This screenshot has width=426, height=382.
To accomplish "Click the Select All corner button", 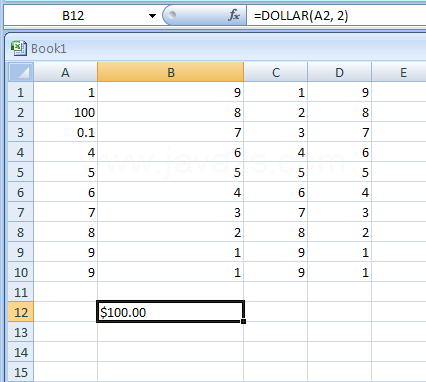I will (x=21, y=72).
